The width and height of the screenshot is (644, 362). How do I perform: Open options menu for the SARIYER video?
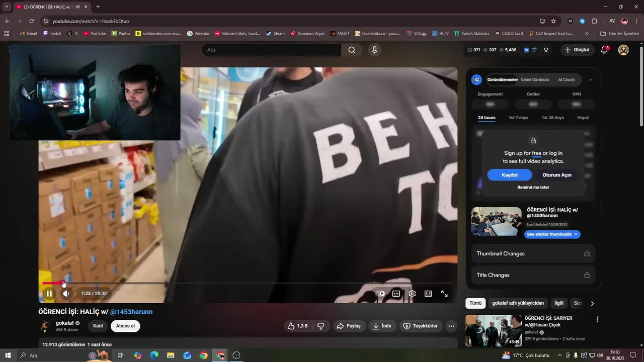click(598, 319)
